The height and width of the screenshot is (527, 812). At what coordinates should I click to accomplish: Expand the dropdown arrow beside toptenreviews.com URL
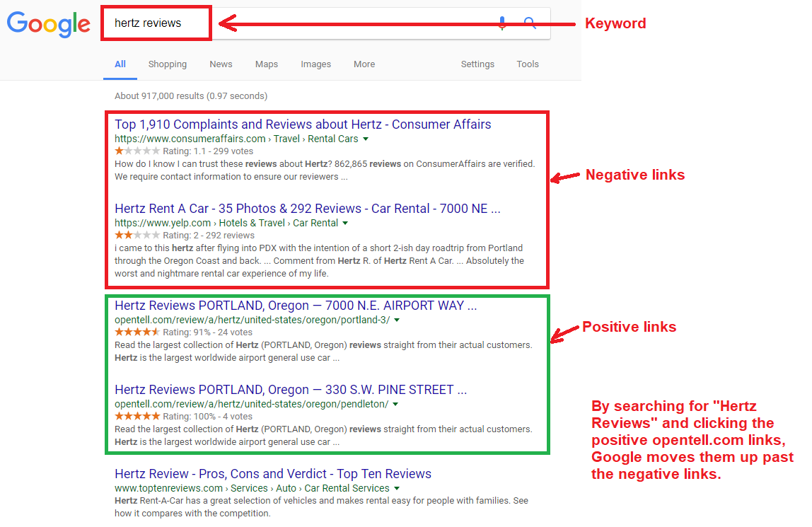397,488
